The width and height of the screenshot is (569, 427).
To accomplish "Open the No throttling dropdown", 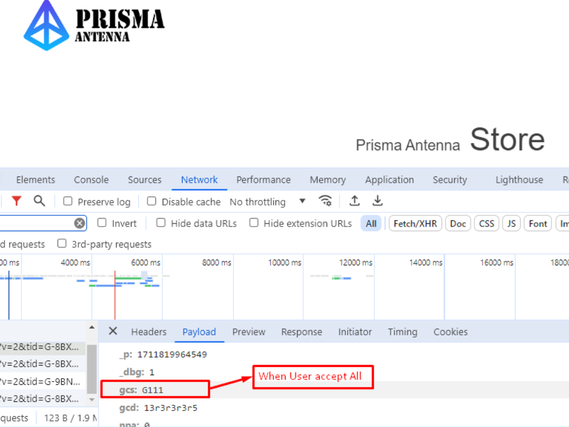I will 268,201.
